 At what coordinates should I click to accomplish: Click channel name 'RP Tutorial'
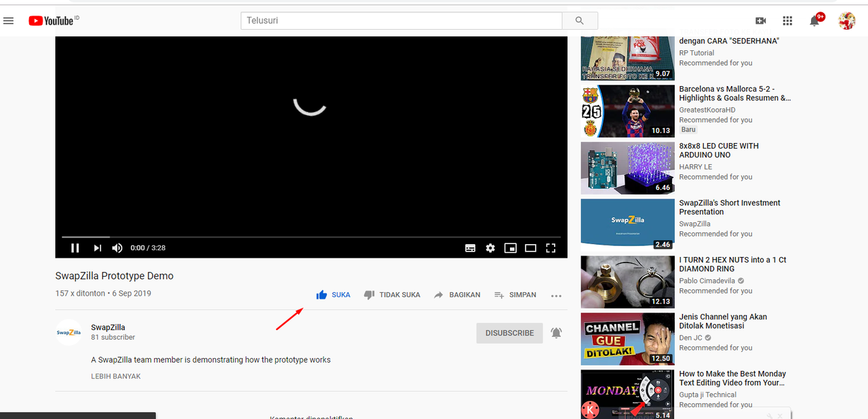[x=696, y=53]
